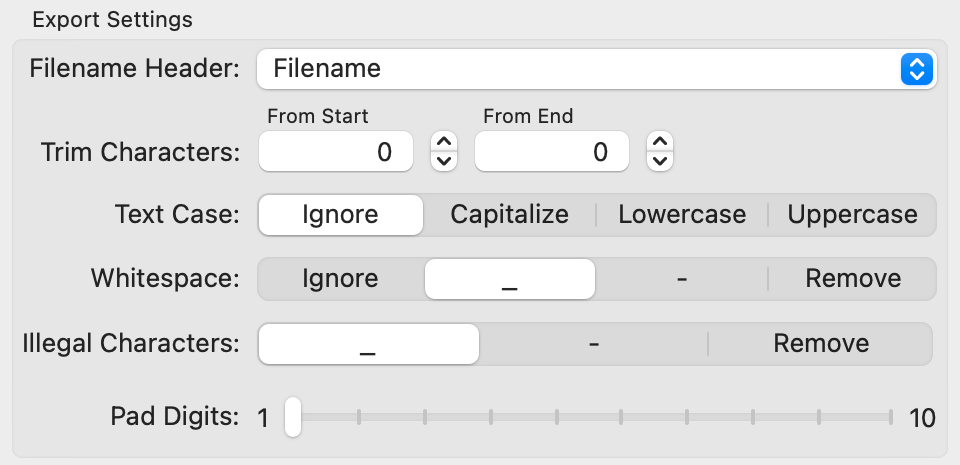Set Text Case to Uppercase
This screenshot has width=960, height=465.
[x=852, y=215]
